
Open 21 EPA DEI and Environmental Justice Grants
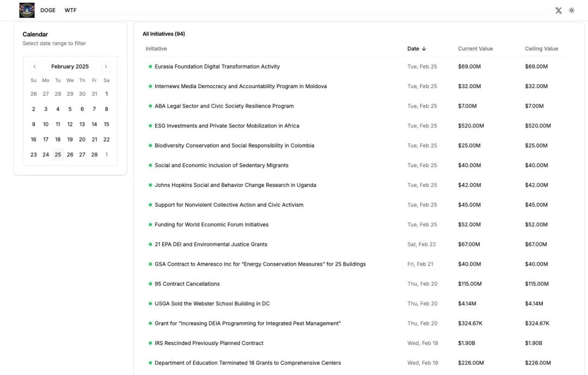211,244
